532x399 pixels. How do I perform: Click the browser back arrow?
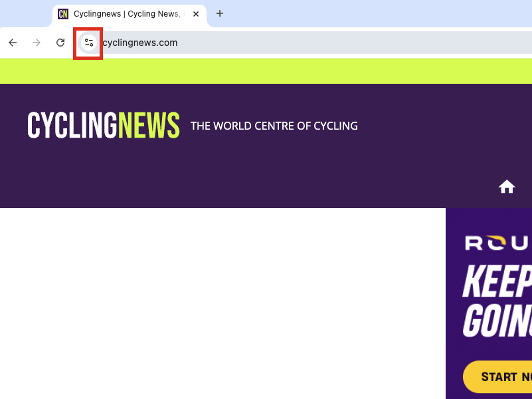[x=13, y=43]
